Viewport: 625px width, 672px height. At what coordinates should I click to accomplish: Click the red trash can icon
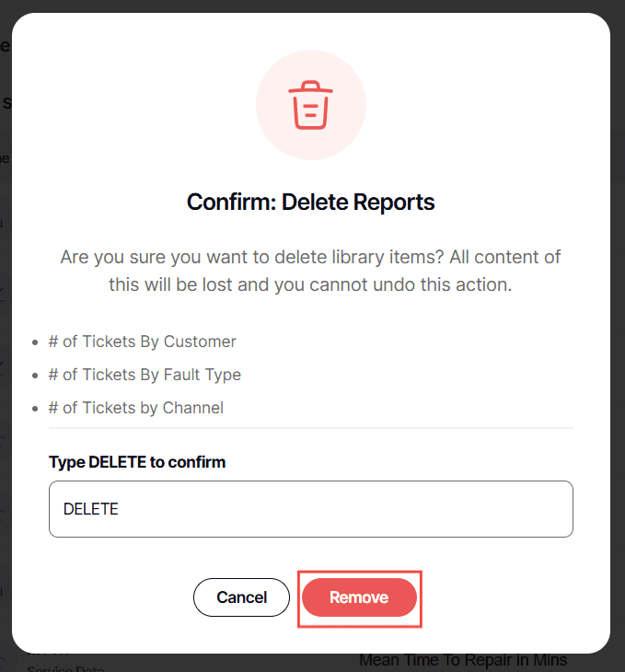pyautogui.click(x=311, y=105)
